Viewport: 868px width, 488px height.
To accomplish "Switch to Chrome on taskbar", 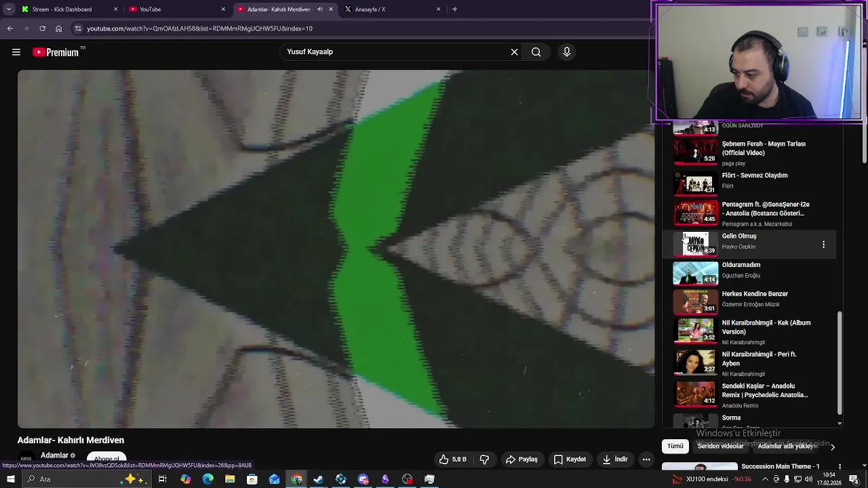I will [x=296, y=479].
